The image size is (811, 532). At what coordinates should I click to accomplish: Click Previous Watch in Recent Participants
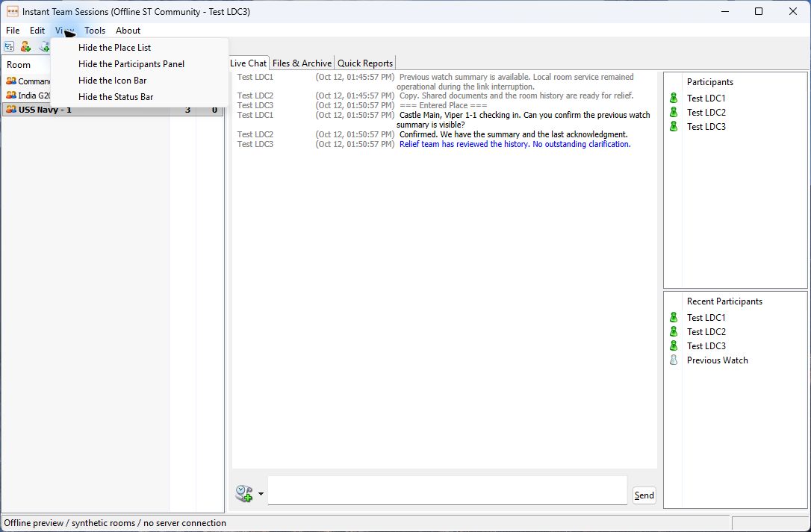tap(718, 360)
